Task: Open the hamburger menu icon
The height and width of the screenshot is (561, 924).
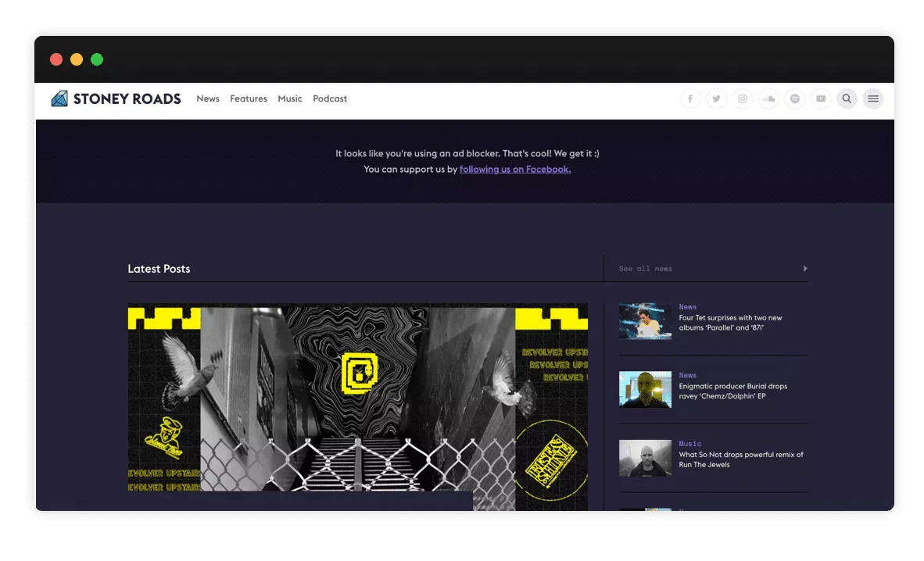Action: click(x=873, y=99)
